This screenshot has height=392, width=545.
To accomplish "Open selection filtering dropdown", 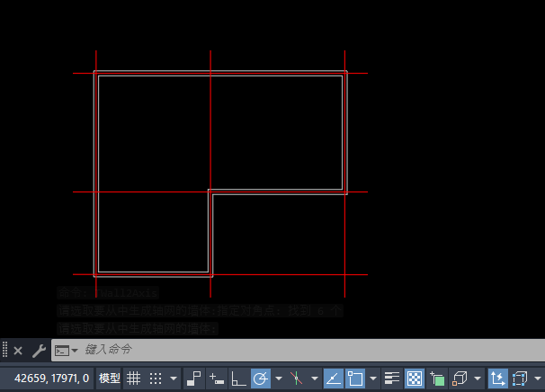I will [538, 379].
